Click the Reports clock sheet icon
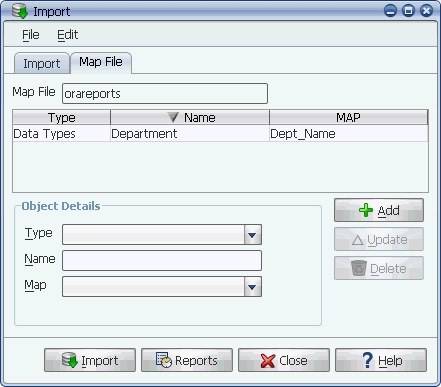The height and width of the screenshot is (387, 441). [x=164, y=360]
